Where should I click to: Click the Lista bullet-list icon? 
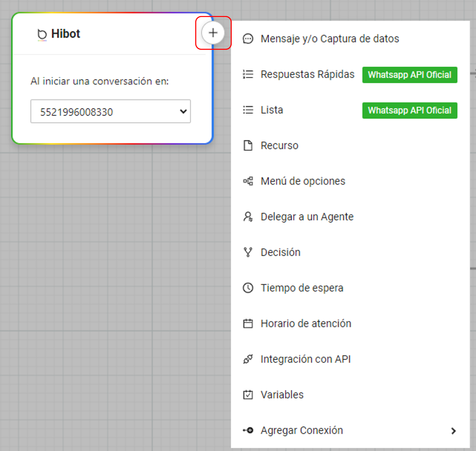click(x=248, y=110)
